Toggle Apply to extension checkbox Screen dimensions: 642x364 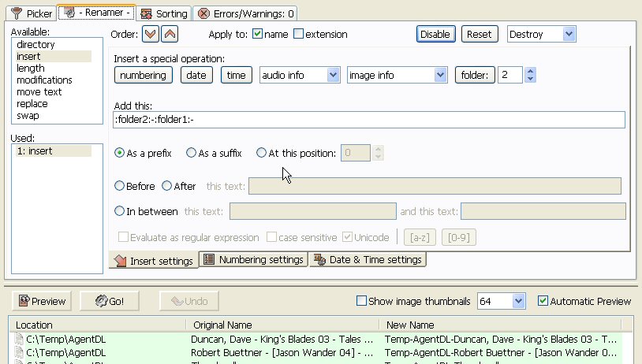tap(298, 34)
